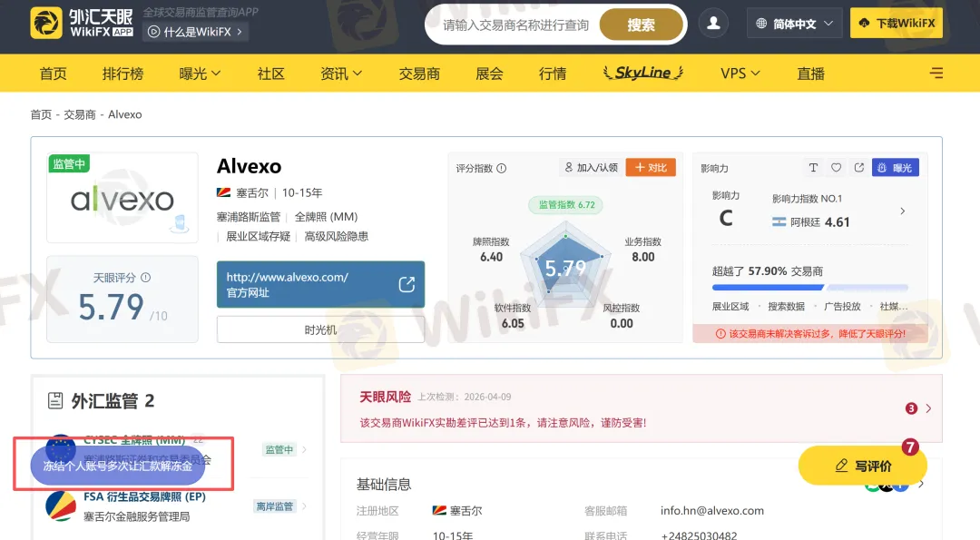Click the 高级风险隐患 warning tag

point(337,236)
